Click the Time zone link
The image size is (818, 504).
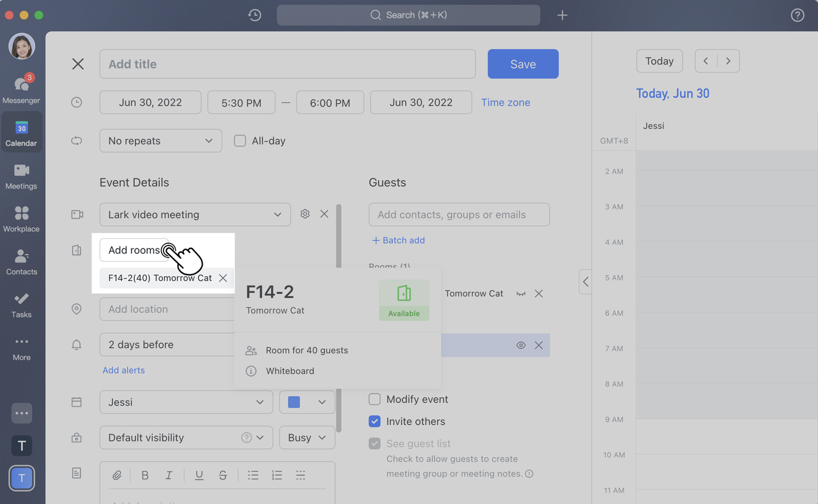pos(505,102)
